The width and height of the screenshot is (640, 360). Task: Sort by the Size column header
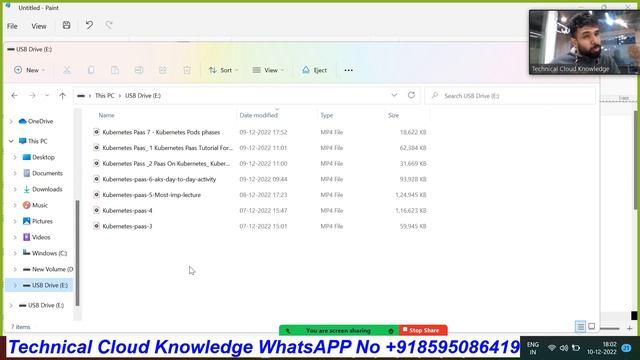click(393, 116)
